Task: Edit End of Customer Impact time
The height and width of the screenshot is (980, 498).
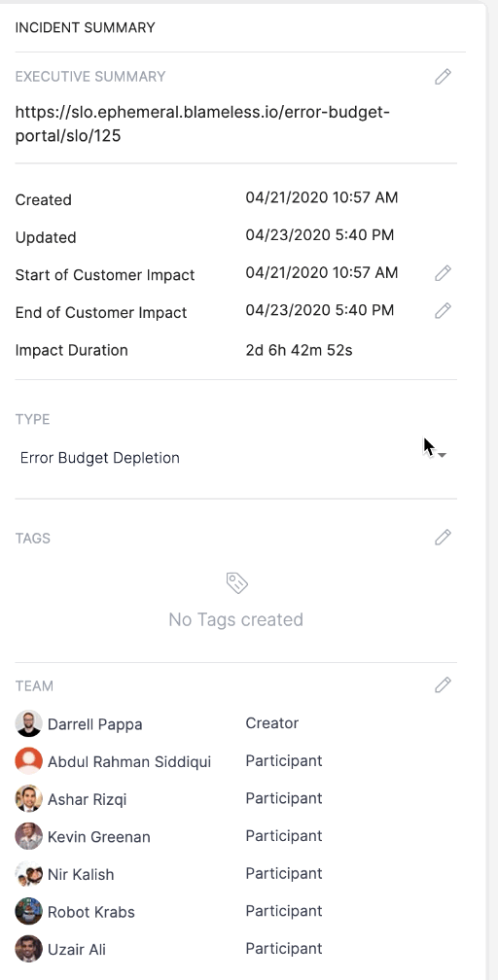Action: coord(443,310)
